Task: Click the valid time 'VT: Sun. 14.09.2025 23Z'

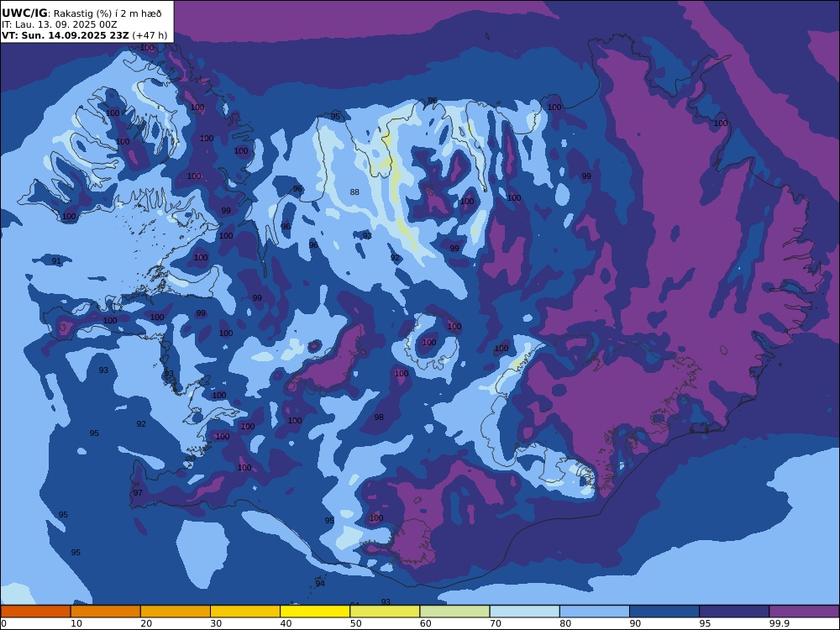Action: click(66, 35)
